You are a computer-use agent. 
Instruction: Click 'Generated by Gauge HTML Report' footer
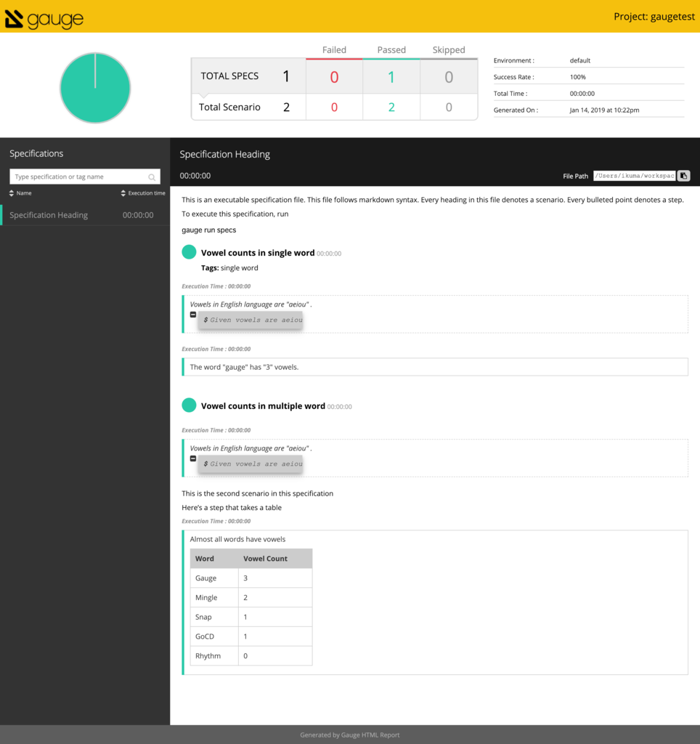350,735
